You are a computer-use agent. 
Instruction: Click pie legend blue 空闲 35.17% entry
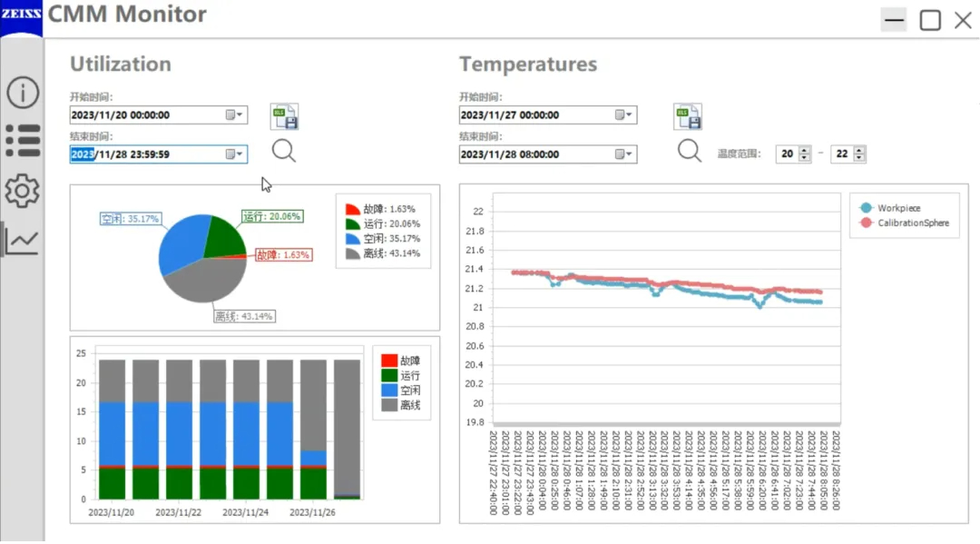383,239
